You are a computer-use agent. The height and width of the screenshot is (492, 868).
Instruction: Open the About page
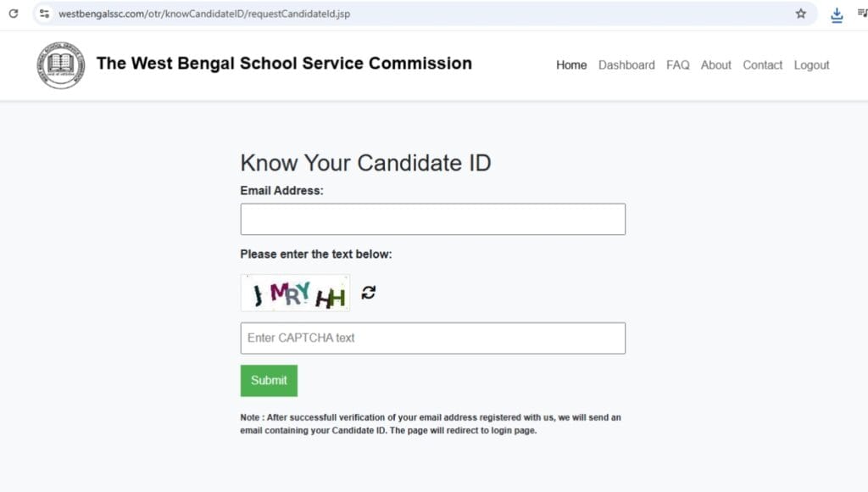(715, 64)
